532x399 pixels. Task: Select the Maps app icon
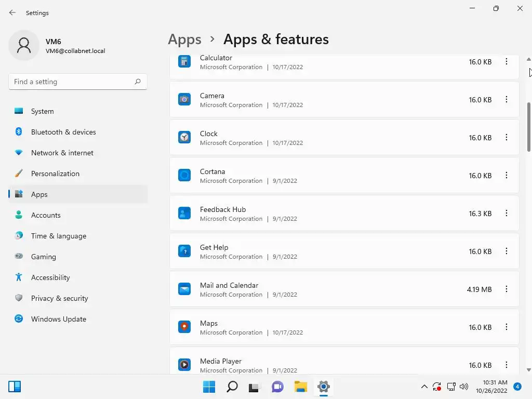[184, 327]
